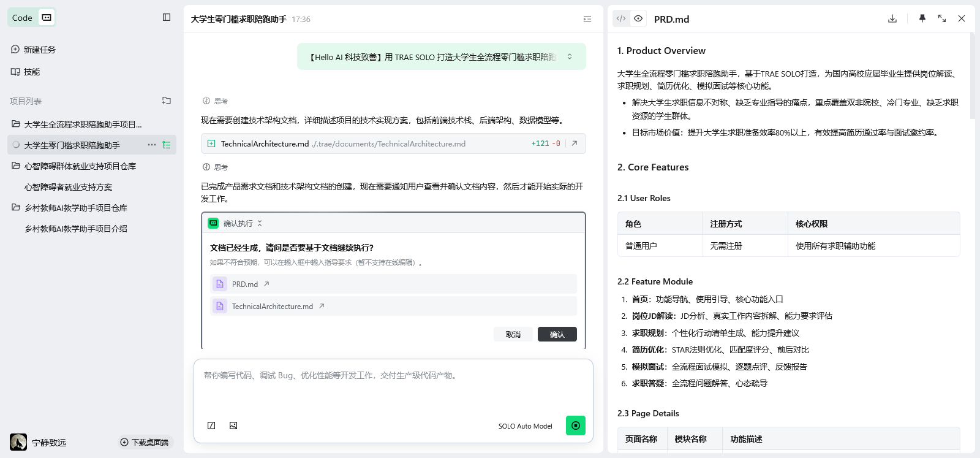Image resolution: width=980 pixels, height=458 pixels.
Task: Open the 技能 menu item
Action: point(31,72)
